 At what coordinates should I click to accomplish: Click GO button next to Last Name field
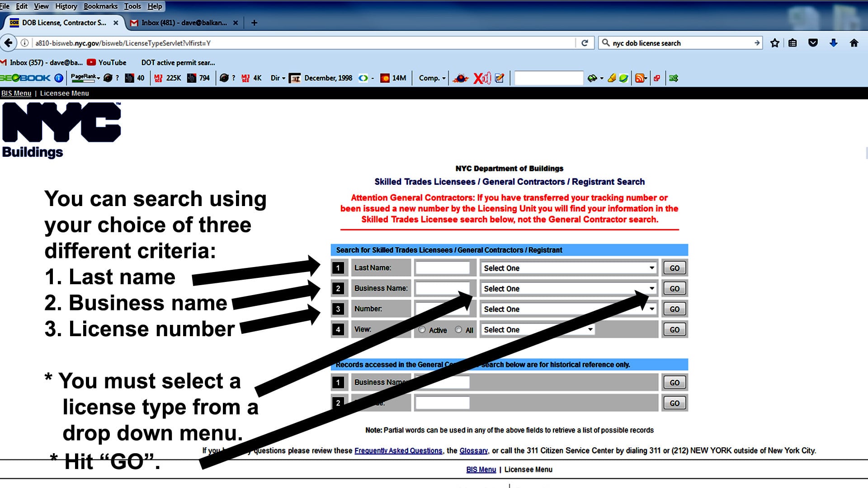pyautogui.click(x=674, y=267)
